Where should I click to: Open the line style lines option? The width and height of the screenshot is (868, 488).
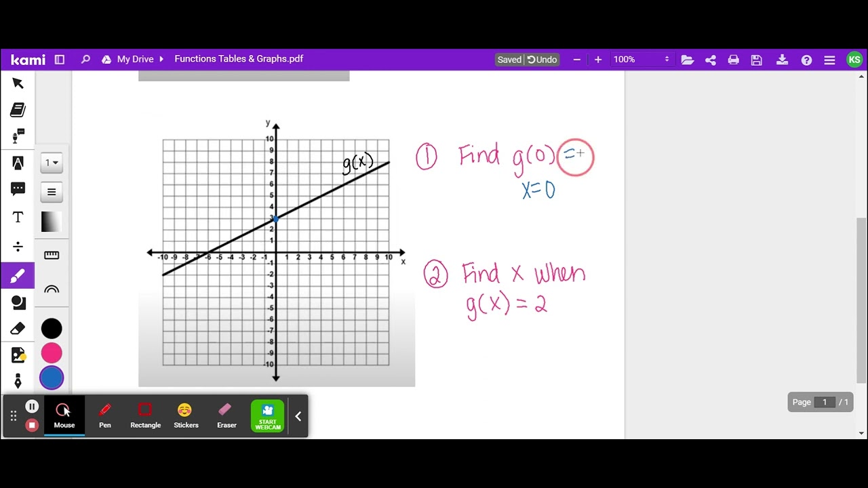[x=52, y=192]
